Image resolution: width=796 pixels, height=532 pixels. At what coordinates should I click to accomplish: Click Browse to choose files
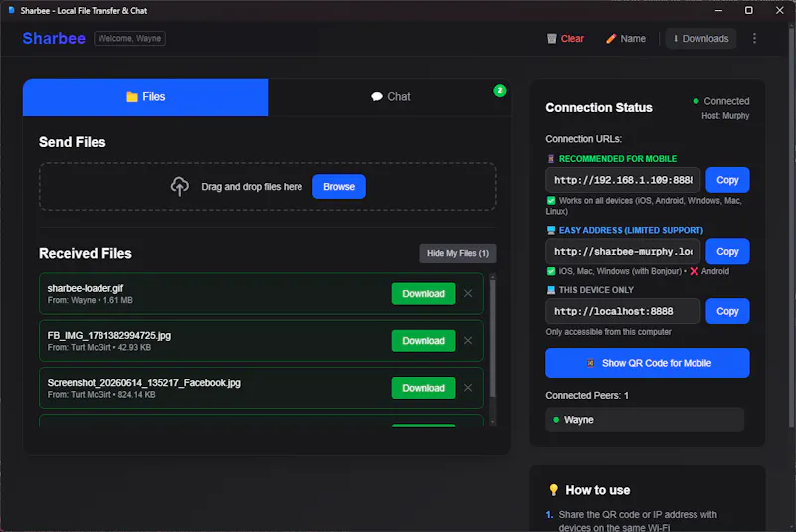(x=339, y=187)
